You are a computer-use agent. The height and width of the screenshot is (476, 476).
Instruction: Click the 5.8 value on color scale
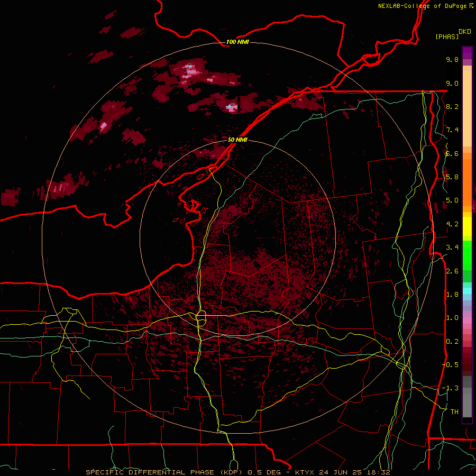[x=452, y=177]
